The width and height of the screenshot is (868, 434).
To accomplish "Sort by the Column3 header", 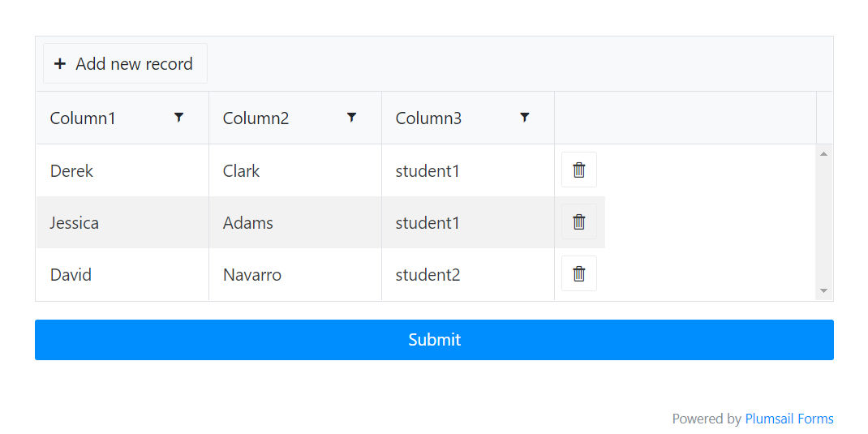I will tap(428, 118).
